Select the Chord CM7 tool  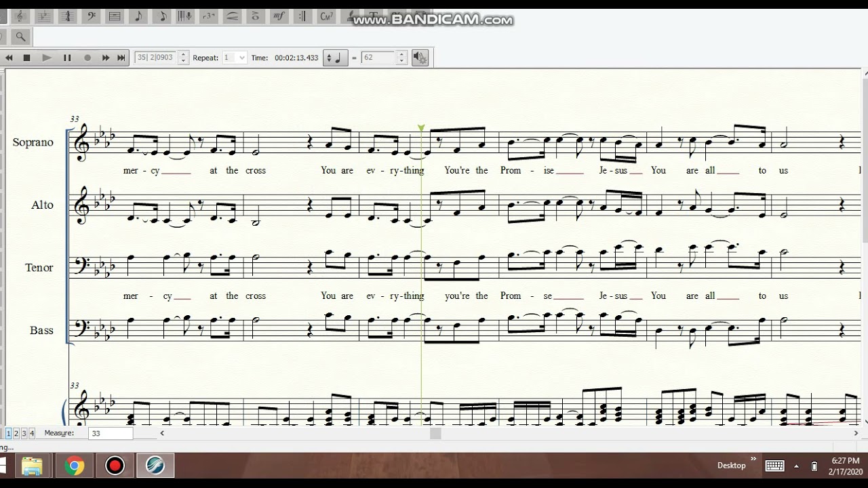[x=325, y=16]
